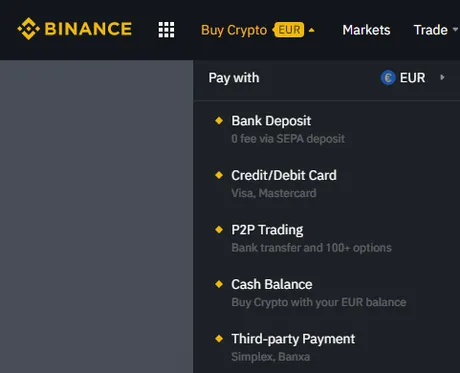The image size is (460, 373).
Task: Expand the EUR currency selector arrow
Action: pos(442,78)
